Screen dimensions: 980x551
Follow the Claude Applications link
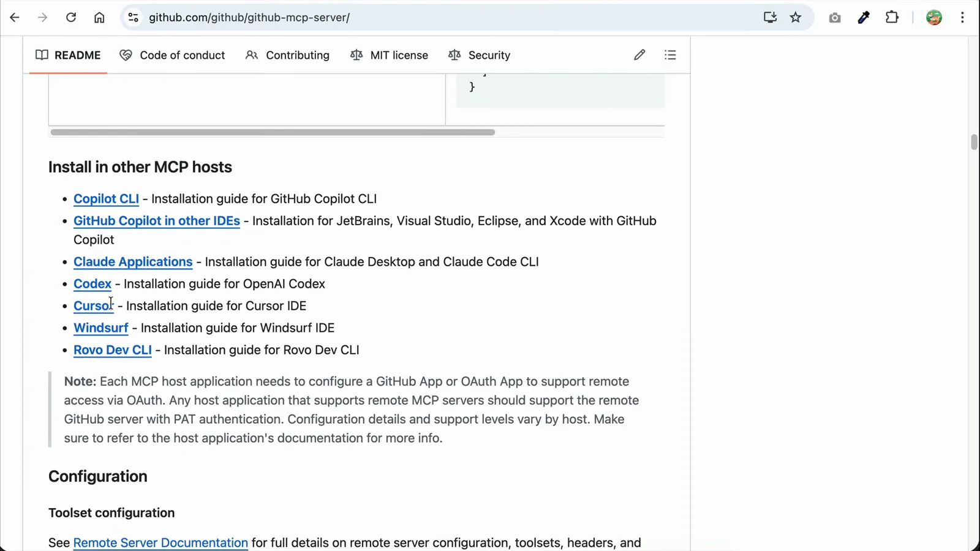pyautogui.click(x=133, y=262)
